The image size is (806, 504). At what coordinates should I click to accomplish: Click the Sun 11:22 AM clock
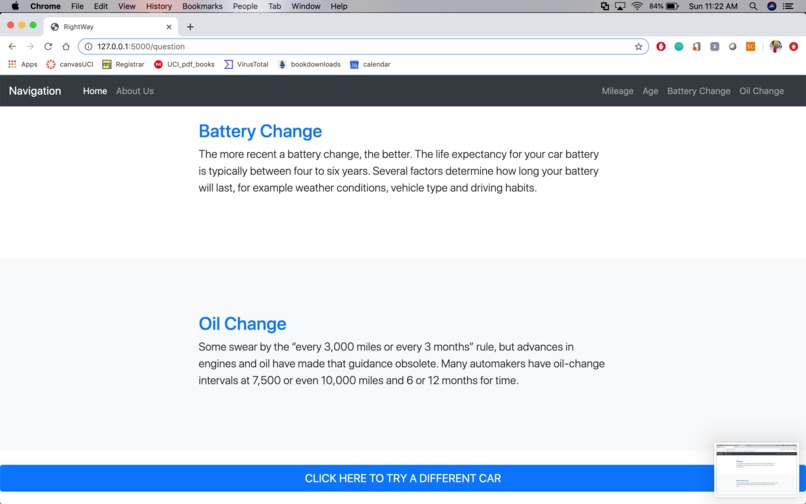click(713, 6)
